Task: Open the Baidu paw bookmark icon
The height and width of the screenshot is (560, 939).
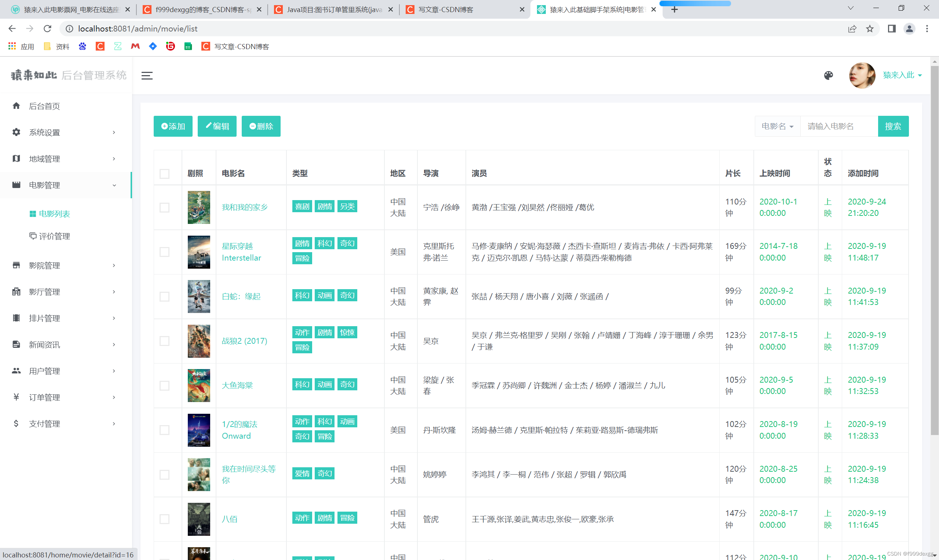Action: click(x=83, y=47)
